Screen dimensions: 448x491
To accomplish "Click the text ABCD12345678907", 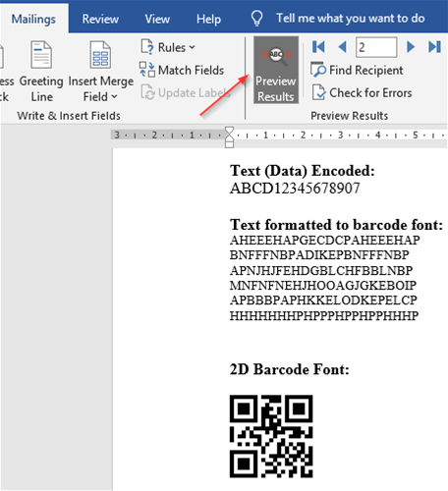I will 295,189.
